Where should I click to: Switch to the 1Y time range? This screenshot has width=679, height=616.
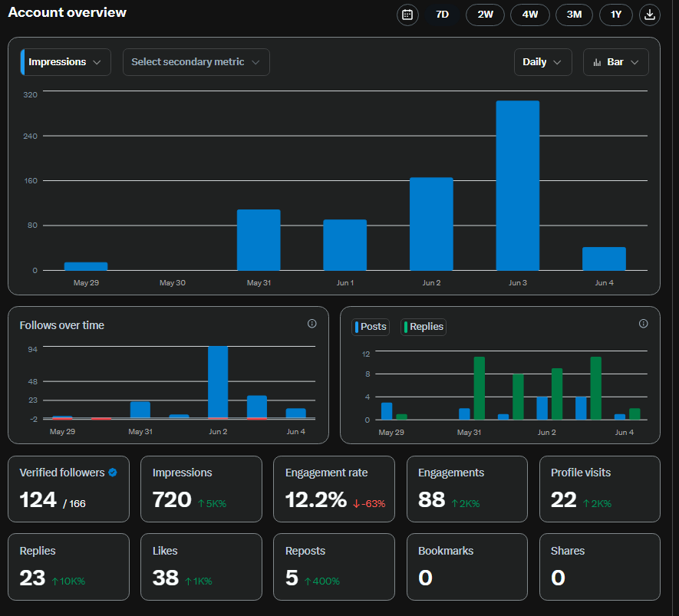coord(616,15)
